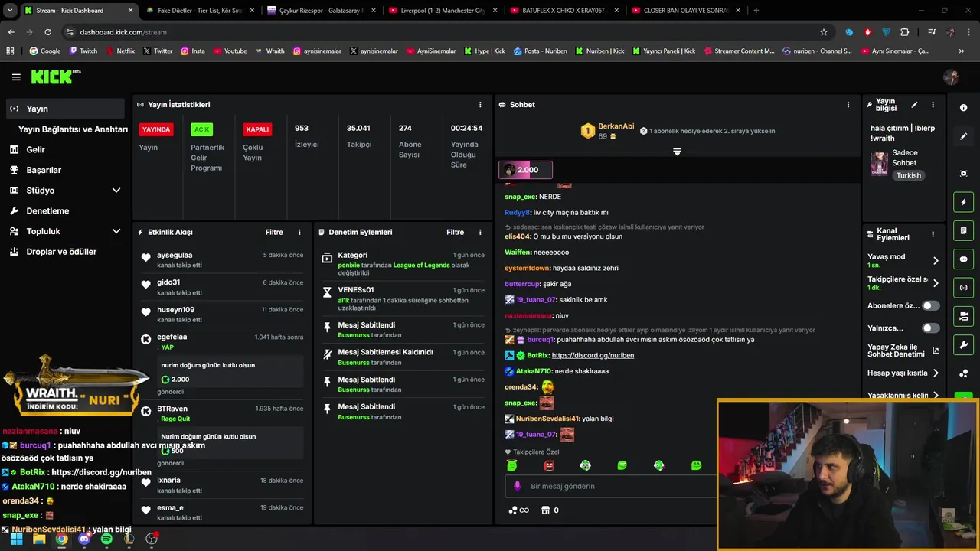
Task: Click the lightning bolt icon in right sidebar
Action: (x=964, y=202)
